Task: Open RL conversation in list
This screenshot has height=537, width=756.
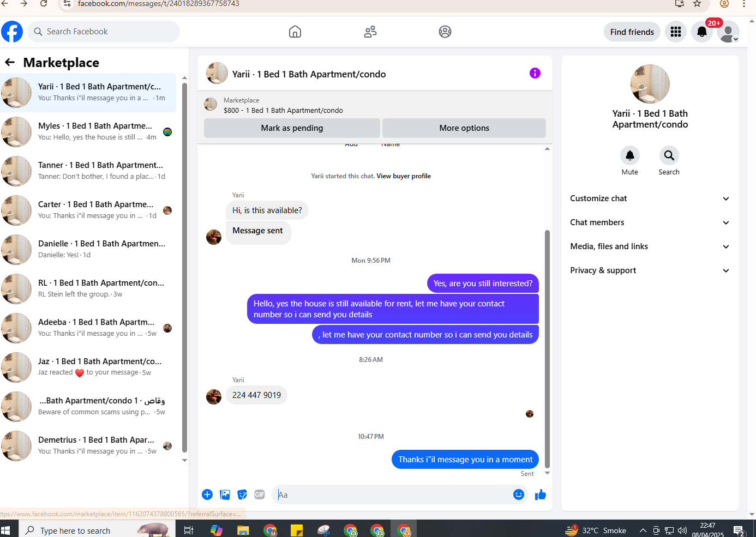Action: pyautogui.click(x=88, y=289)
